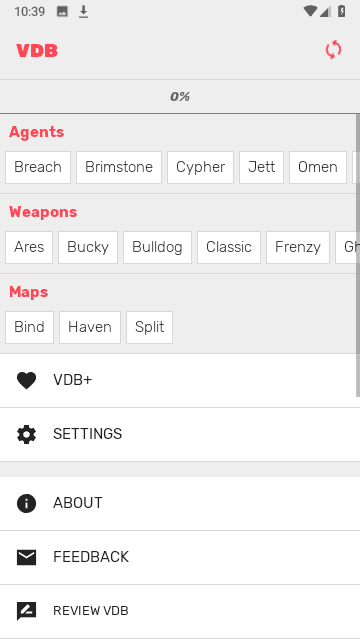Image resolution: width=360 pixels, height=640 pixels.
Task: Select the Breach agent chip
Action: click(x=38, y=167)
